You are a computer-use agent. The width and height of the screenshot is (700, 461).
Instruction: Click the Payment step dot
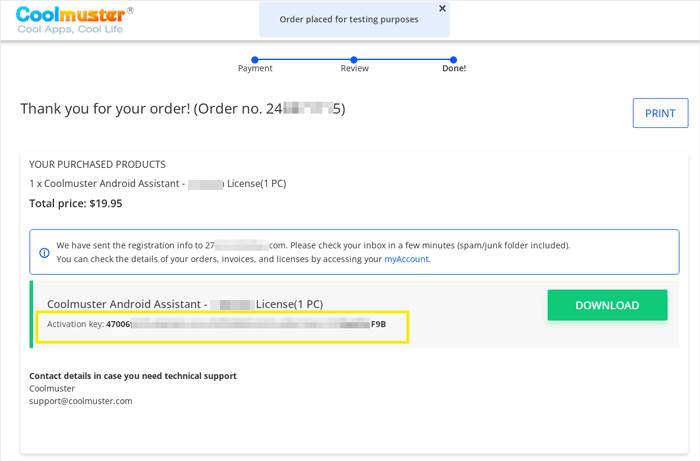255,59
